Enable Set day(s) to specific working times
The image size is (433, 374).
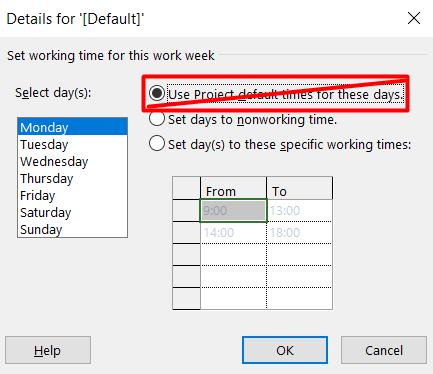(157, 144)
